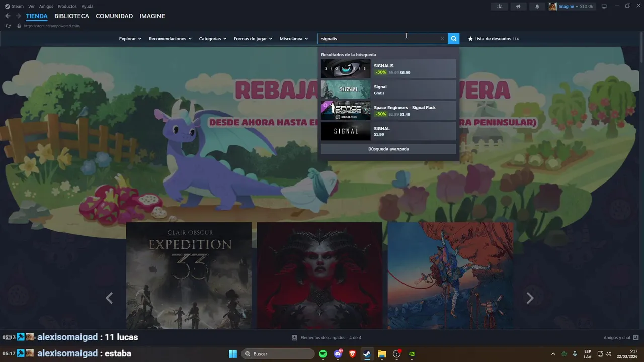Viewport: 644px width, 362px height.
Task: Enter Big Picture mode icon
Action: (604, 6)
